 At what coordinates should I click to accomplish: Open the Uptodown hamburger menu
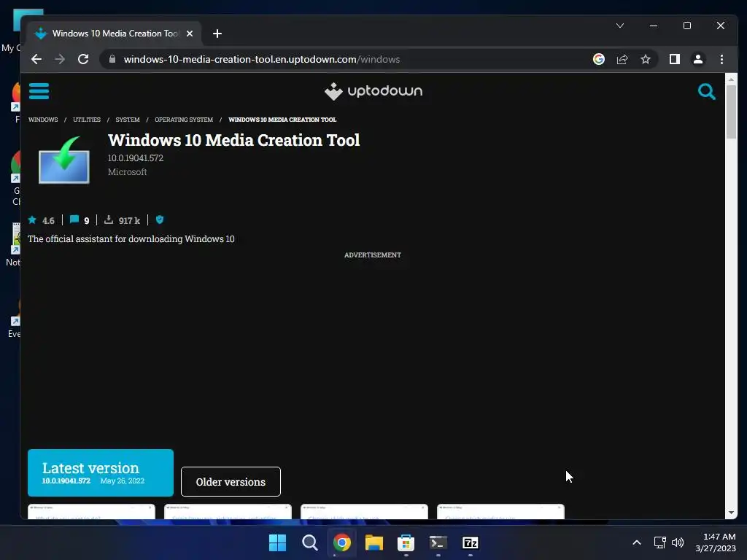pos(39,91)
